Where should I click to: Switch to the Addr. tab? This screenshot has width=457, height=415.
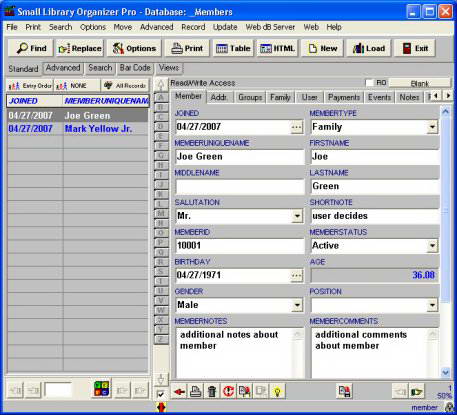click(x=219, y=97)
